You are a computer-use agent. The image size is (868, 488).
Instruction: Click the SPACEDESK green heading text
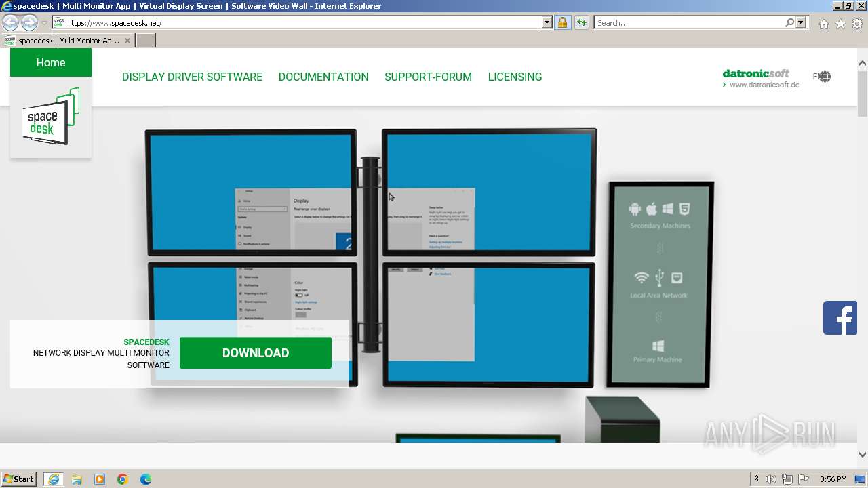[x=146, y=342]
